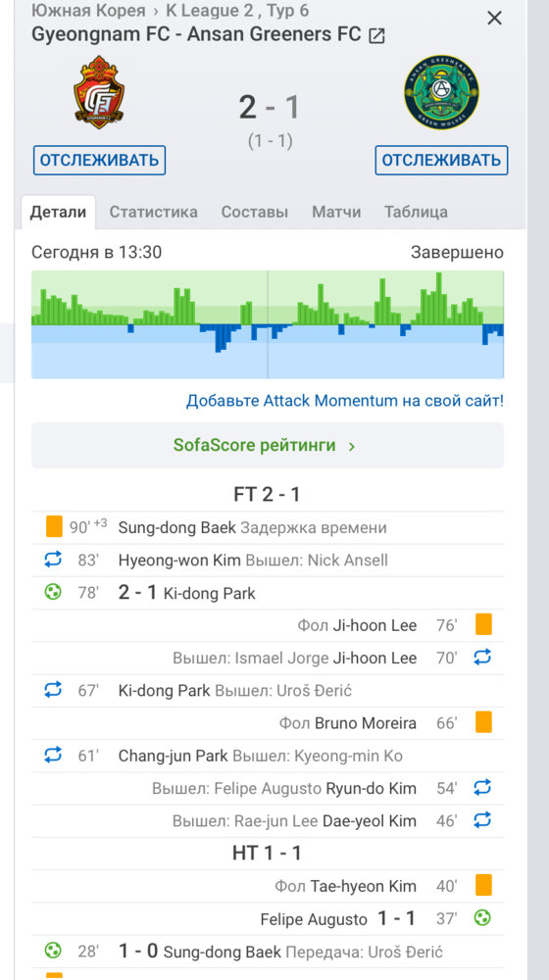
Task: Click yellow card for Bruno Moreira 66'
Action: (483, 722)
